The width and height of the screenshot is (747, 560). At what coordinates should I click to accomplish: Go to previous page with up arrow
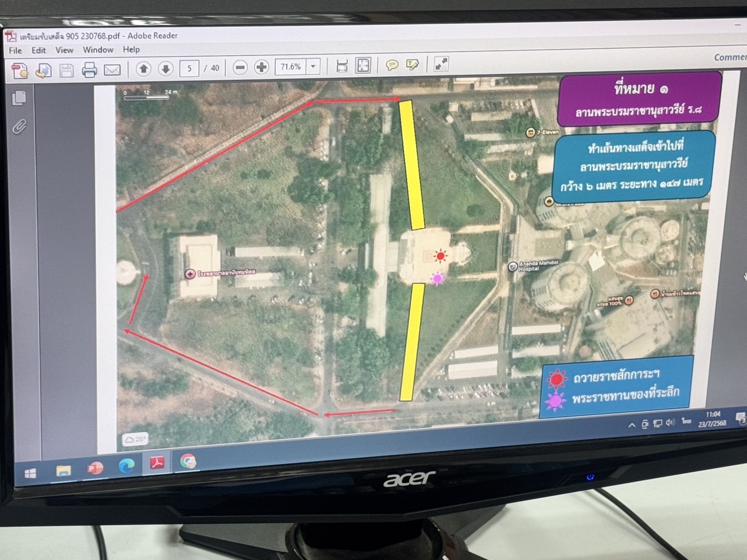[x=143, y=69]
